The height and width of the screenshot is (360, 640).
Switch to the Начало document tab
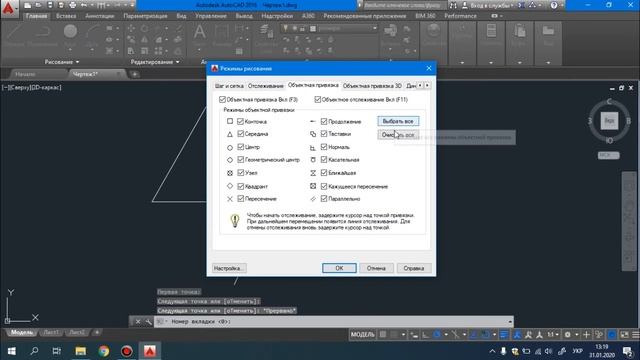coord(25,74)
